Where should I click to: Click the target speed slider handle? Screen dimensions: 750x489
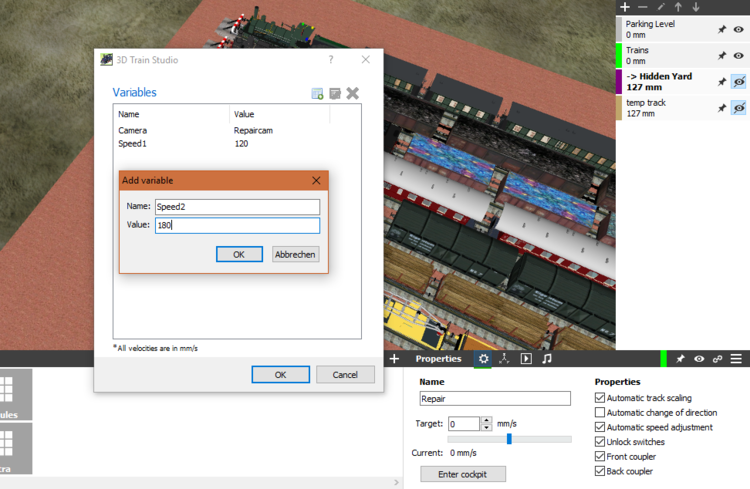tap(509, 439)
